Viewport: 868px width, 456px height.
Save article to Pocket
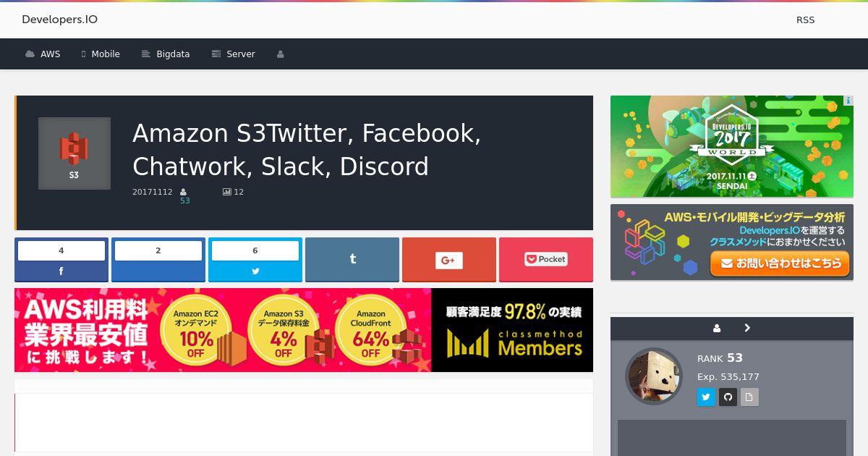pyautogui.click(x=546, y=259)
